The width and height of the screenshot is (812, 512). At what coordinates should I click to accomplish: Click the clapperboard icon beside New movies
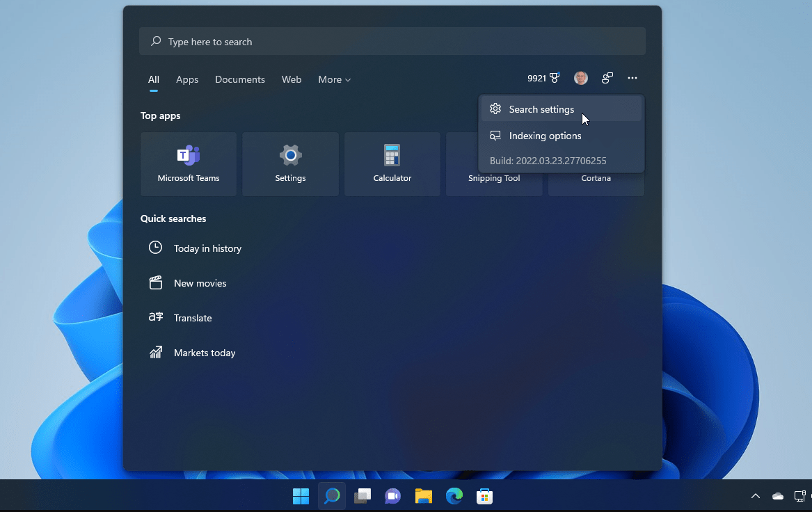click(x=156, y=282)
